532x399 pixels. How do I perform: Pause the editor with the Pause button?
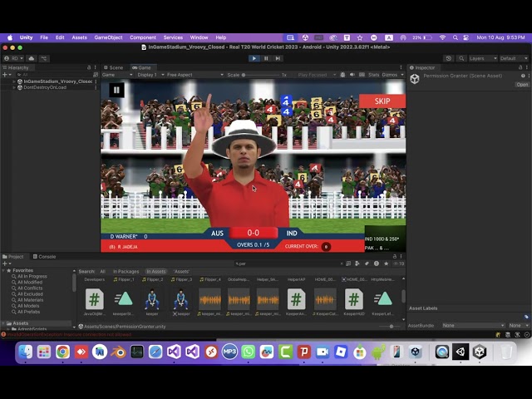266,58
